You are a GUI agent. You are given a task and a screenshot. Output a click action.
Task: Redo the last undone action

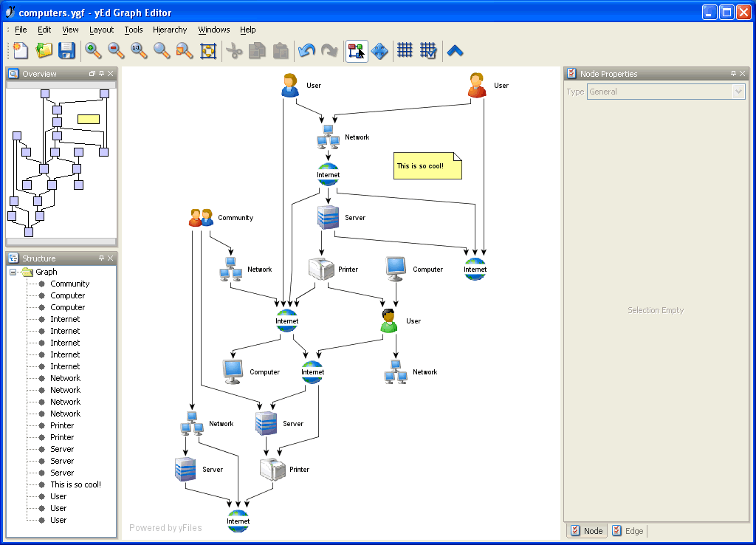(x=330, y=50)
